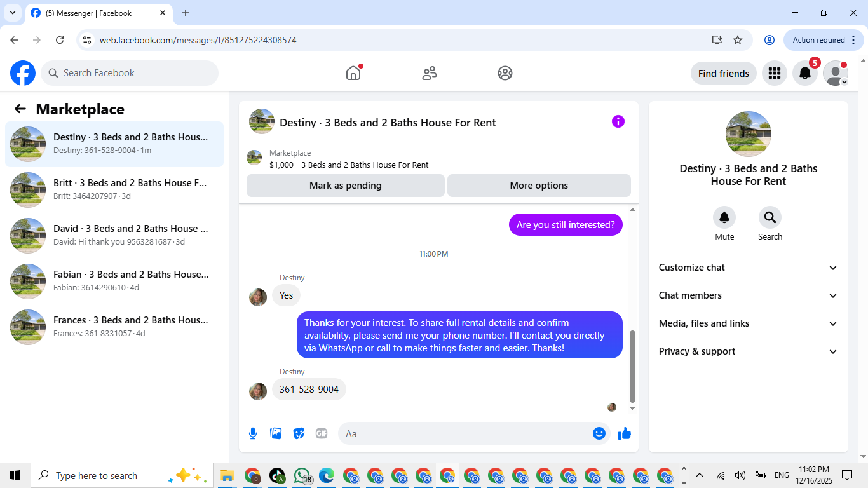Open the account menu avatar at top right

pos(836,73)
